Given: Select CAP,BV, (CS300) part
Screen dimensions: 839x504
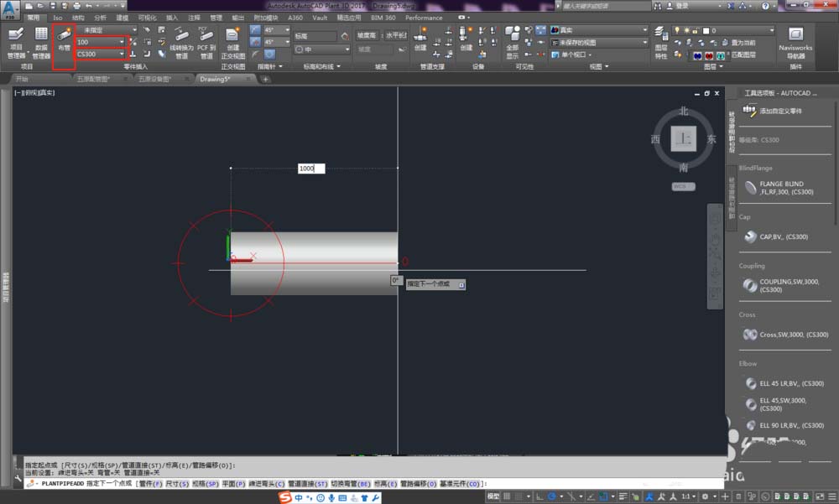Looking at the screenshot, I should (776, 236).
